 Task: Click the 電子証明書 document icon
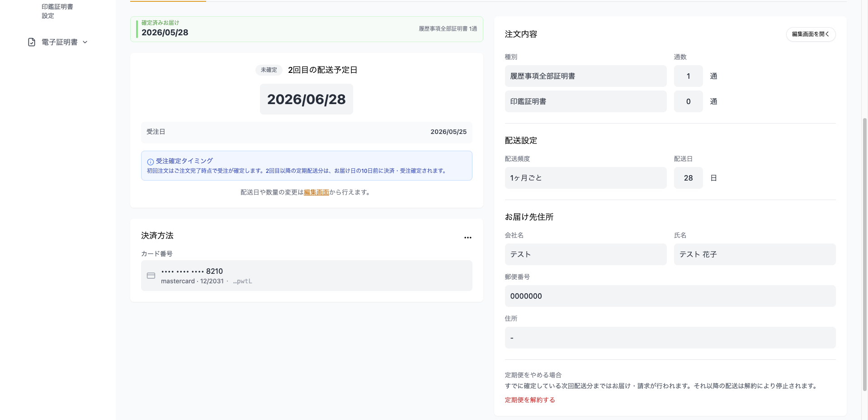tap(32, 42)
